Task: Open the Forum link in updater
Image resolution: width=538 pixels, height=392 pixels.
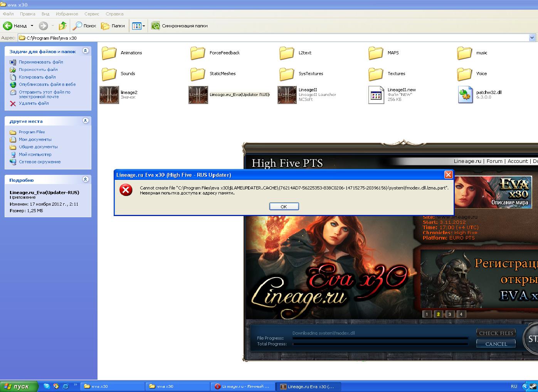Action: pos(494,161)
